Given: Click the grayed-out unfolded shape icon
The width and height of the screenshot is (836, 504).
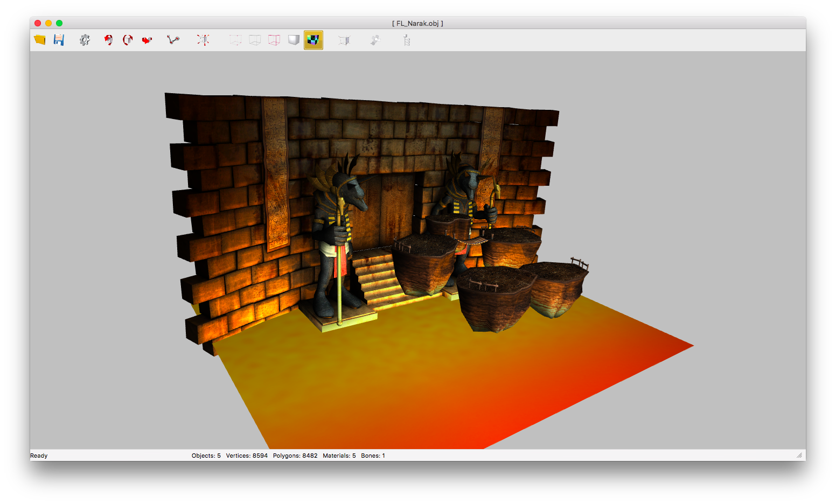Looking at the screenshot, I should click(x=375, y=40).
